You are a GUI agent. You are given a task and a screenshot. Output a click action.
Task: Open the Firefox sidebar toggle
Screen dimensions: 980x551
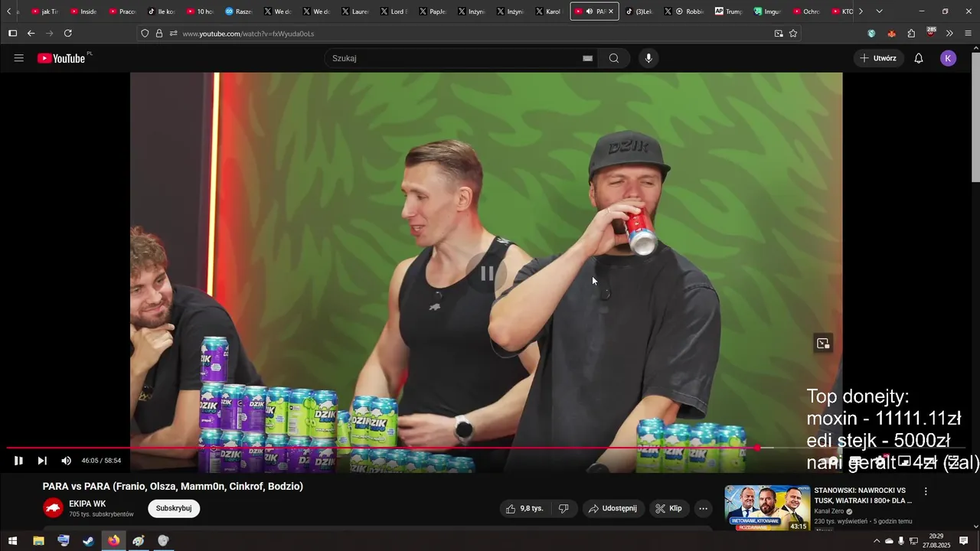click(12, 33)
